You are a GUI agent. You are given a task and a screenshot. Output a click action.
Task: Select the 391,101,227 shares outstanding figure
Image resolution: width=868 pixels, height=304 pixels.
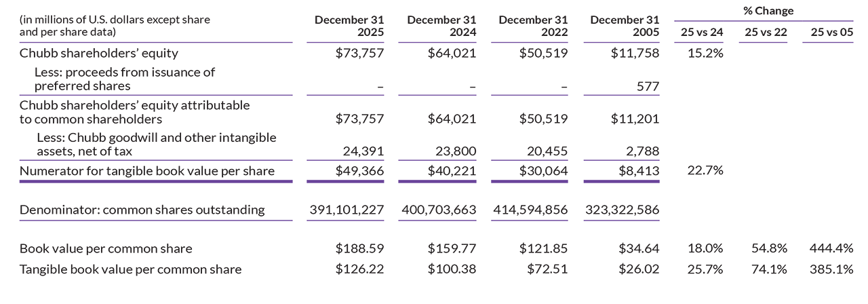(x=347, y=210)
